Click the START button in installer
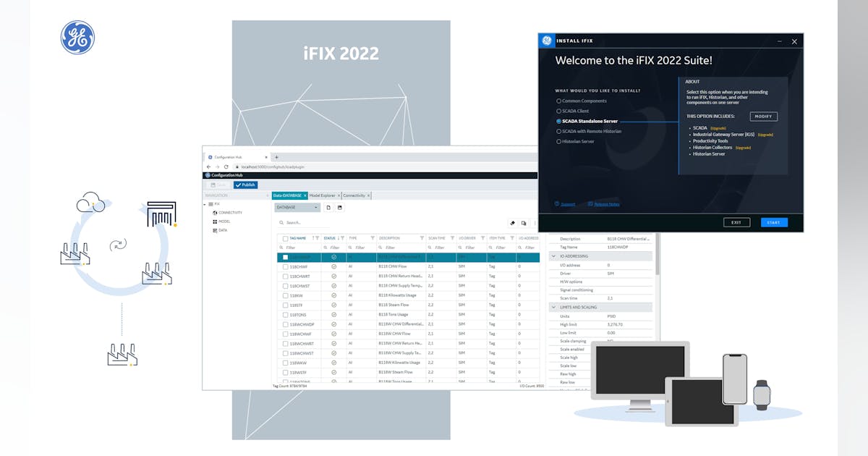The height and width of the screenshot is (456, 868). (774, 222)
